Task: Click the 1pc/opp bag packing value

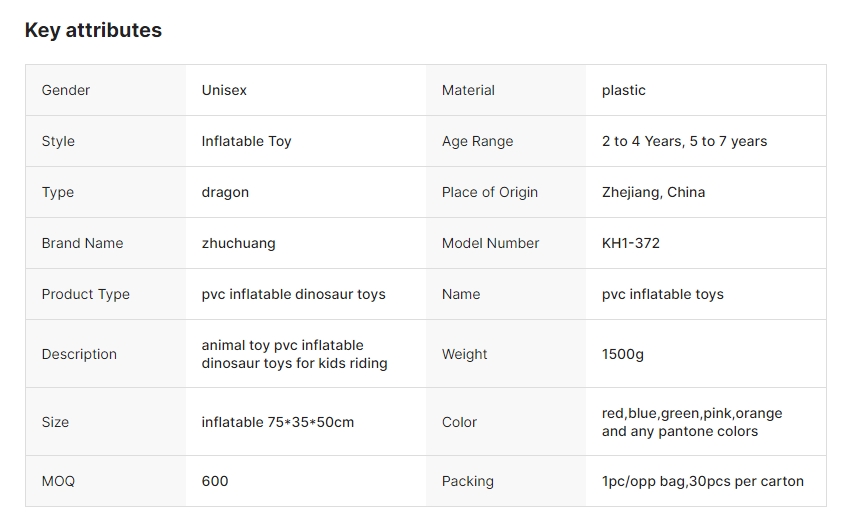Action: (703, 481)
